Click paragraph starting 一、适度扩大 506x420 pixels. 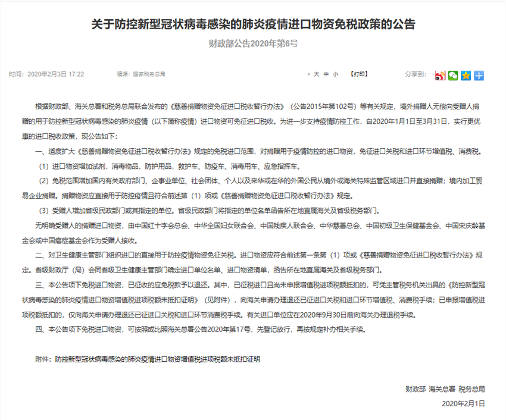259,151
